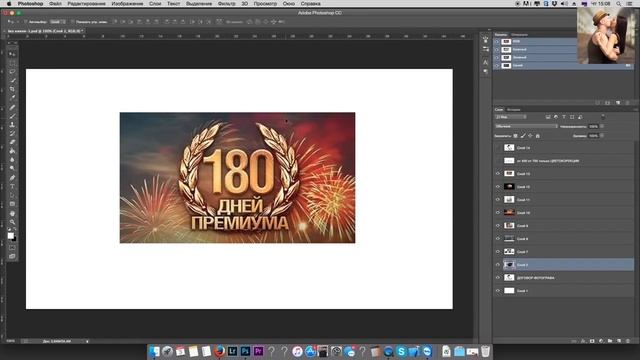Open Move tool preset picker arrow
This screenshot has height=360, width=640.
[x=17, y=22]
